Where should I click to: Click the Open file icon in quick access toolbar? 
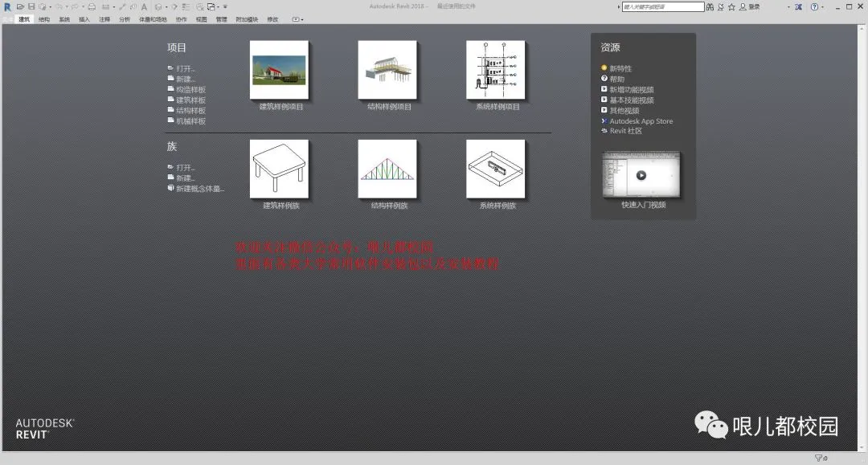click(x=20, y=6)
